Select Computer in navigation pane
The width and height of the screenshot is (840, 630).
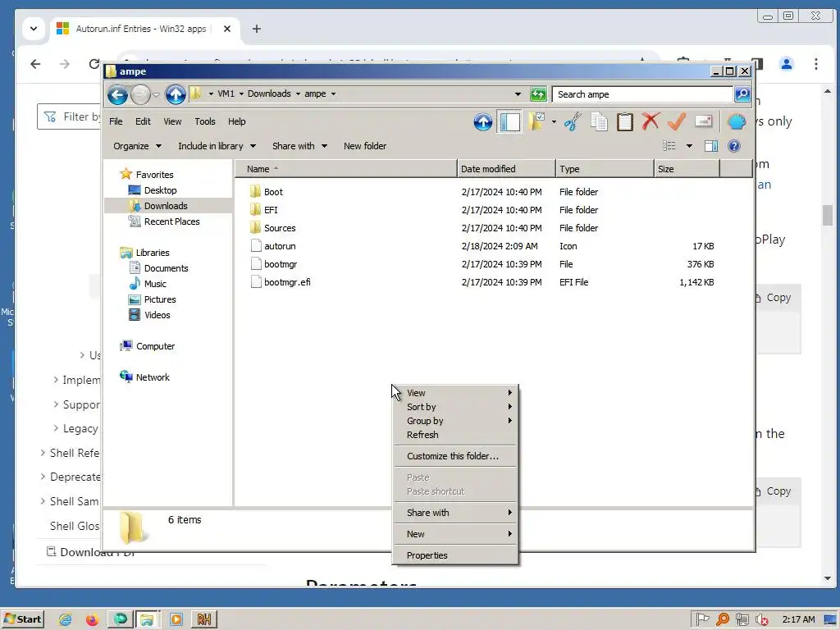(x=155, y=346)
